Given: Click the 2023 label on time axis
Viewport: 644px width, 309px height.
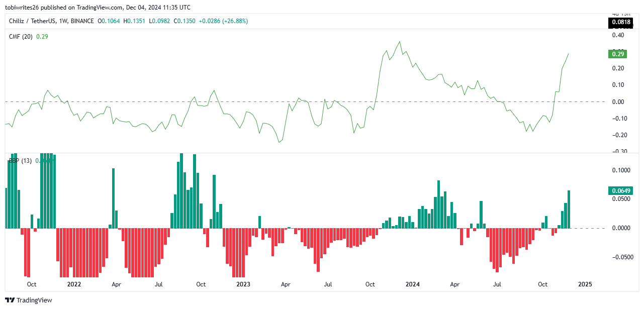Looking at the screenshot, I should 243,284.
